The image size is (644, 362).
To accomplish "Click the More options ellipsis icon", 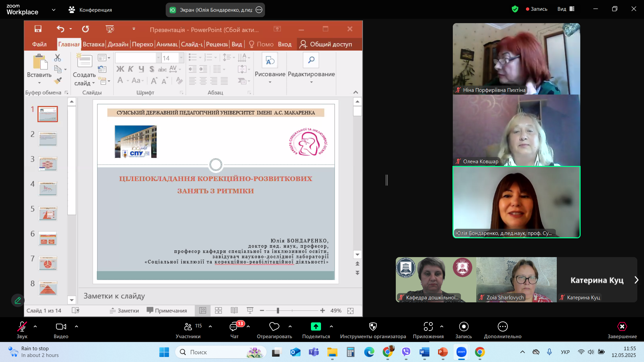I will click(502, 326).
